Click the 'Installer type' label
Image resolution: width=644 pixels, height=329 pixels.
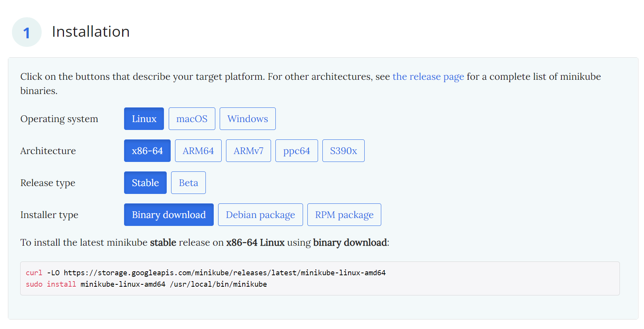point(49,215)
